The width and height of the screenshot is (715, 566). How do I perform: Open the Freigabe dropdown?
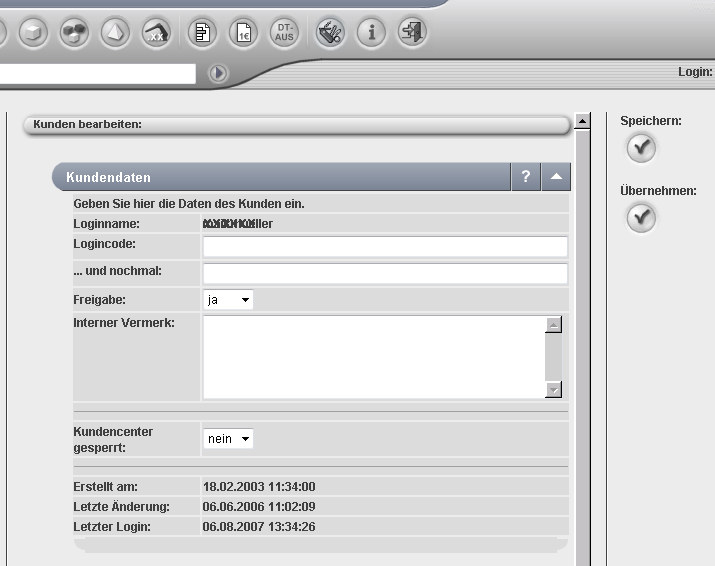228,299
